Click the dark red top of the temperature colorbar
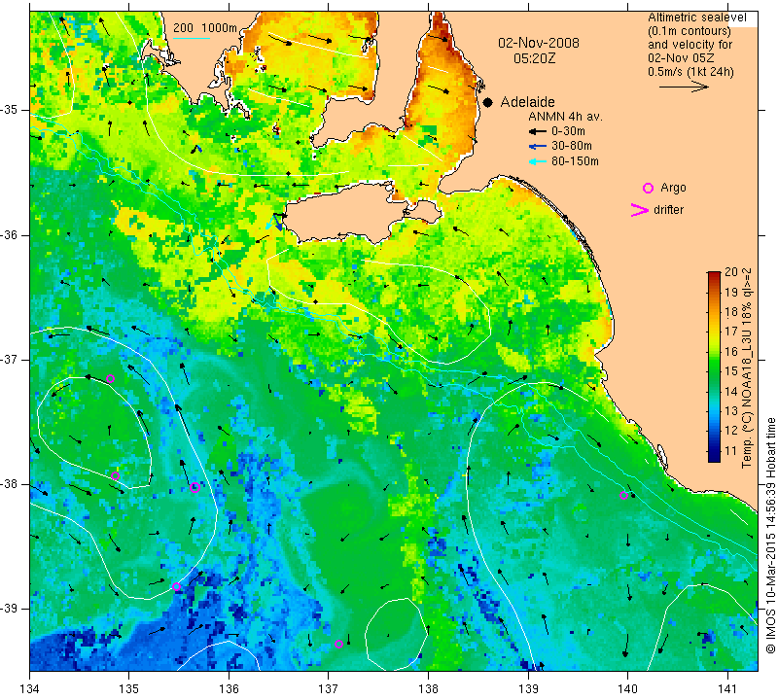Screen dimensions: 778x700 pos(714,274)
